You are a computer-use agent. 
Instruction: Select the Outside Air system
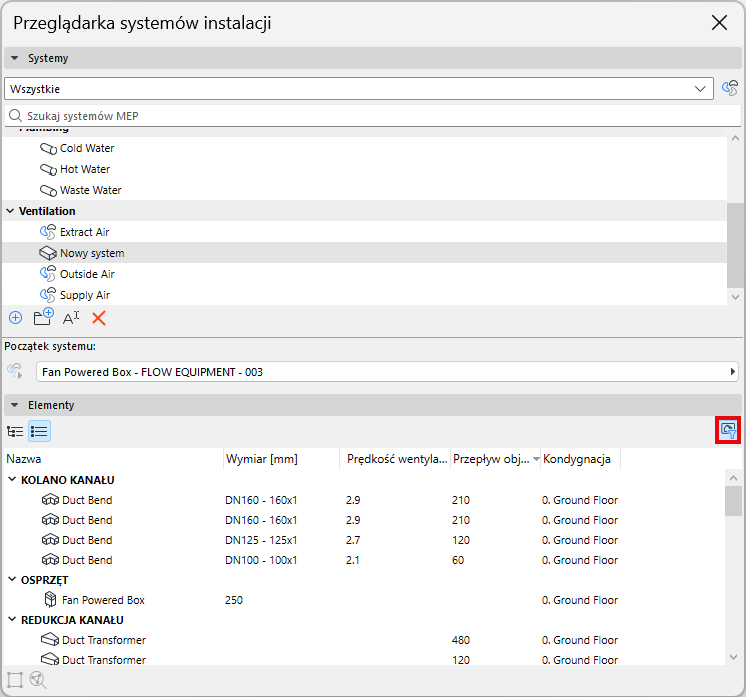tap(364, 274)
